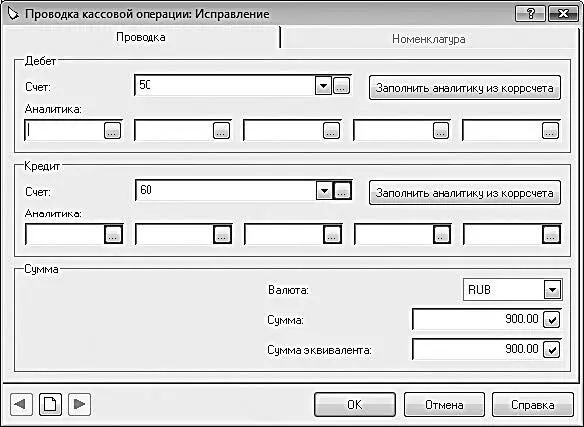Browse second credit analytics field ellipsis

pos(222,235)
